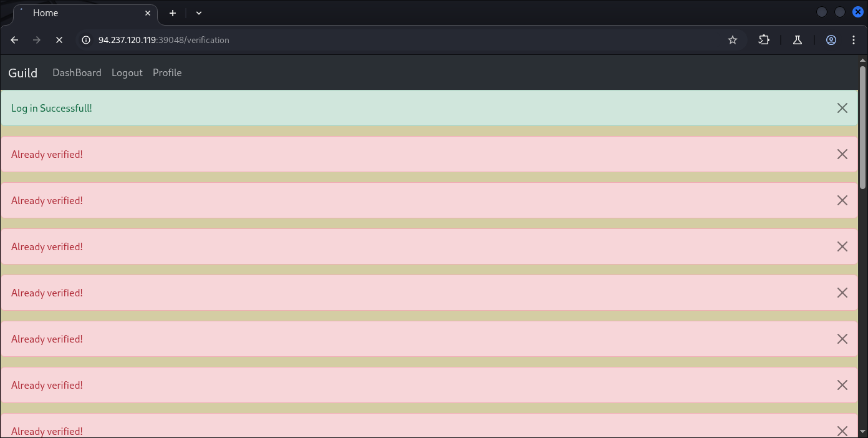View site information icon
Screen dimensions: 868x438
pos(86,40)
